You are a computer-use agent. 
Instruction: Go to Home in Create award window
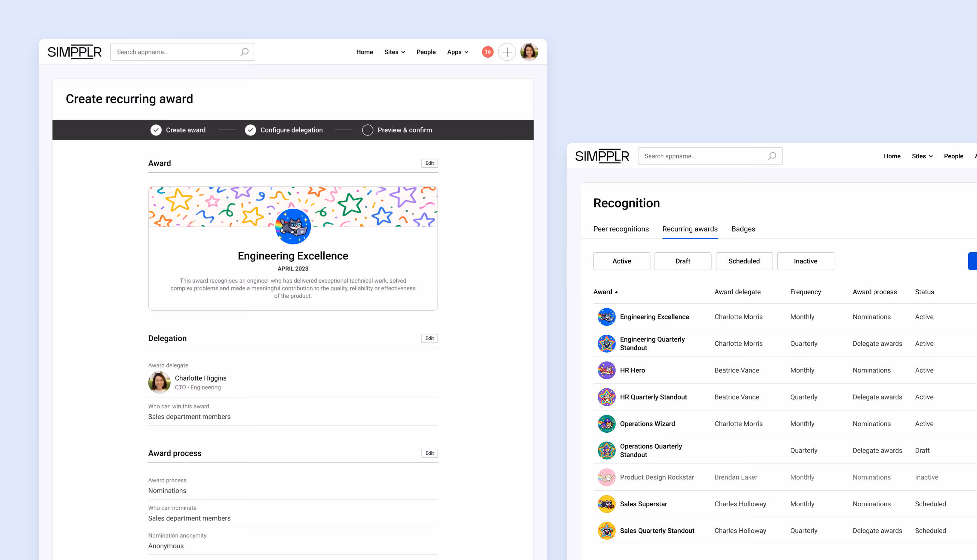[365, 52]
